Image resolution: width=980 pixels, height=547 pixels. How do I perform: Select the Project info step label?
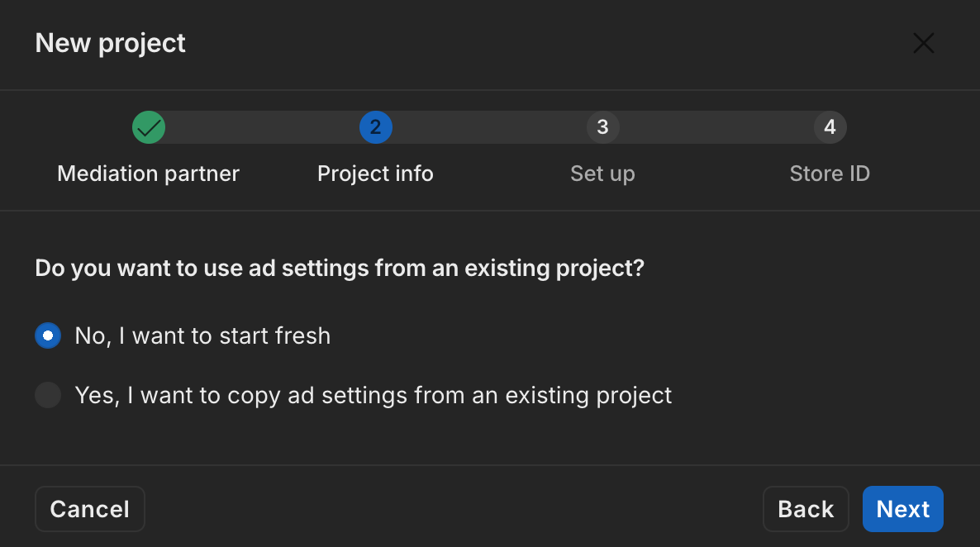(375, 174)
